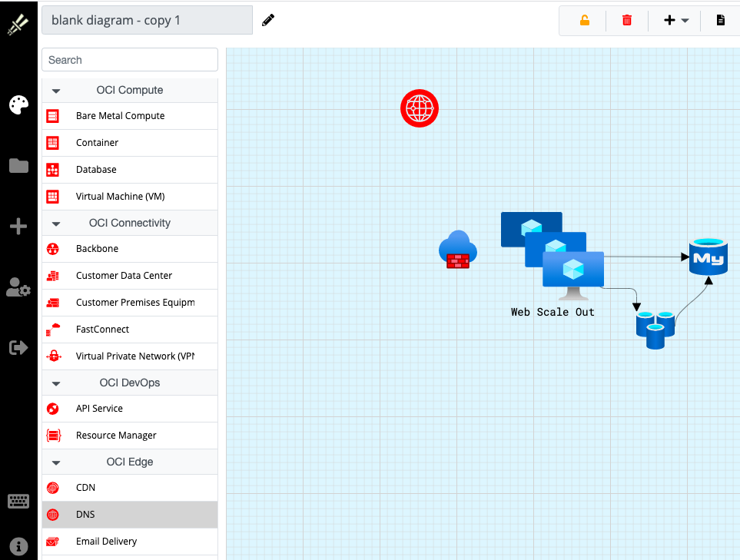
Task: Select the Database shape icon
Action: click(x=53, y=169)
